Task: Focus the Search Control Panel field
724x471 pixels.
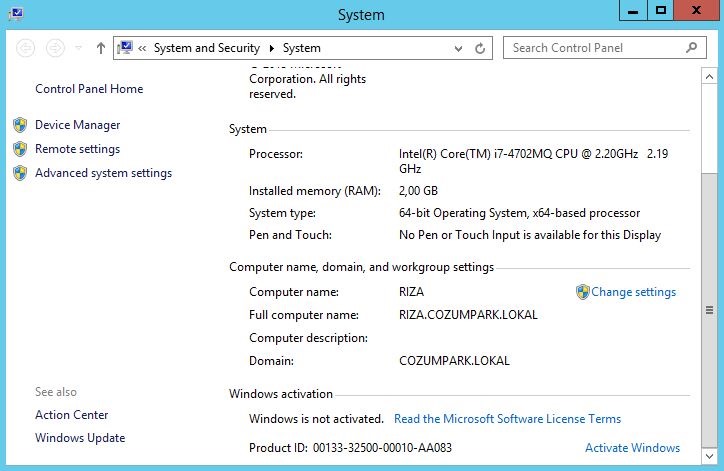Action: click(604, 48)
